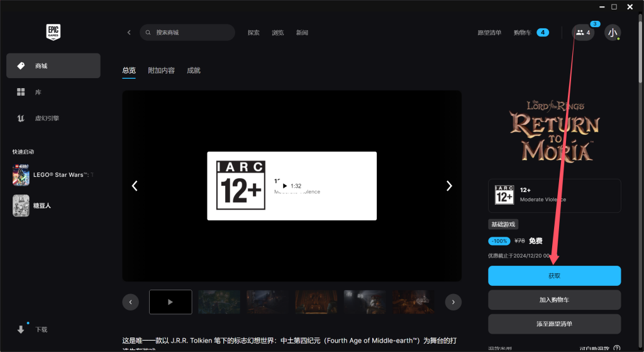Screen dimensions: 644x352
Task: Select the fifth screenshot thumbnail
Action: coord(413,302)
